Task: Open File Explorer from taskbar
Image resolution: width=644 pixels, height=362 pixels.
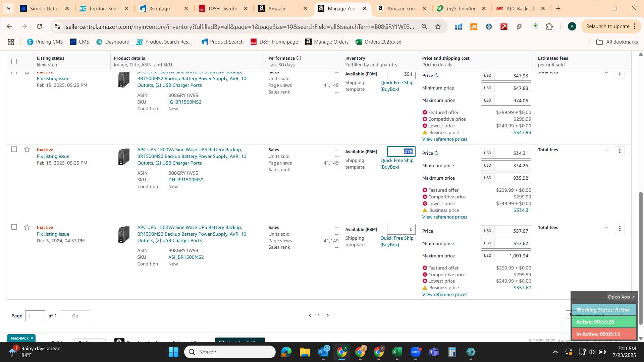Action: [x=305, y=352]
